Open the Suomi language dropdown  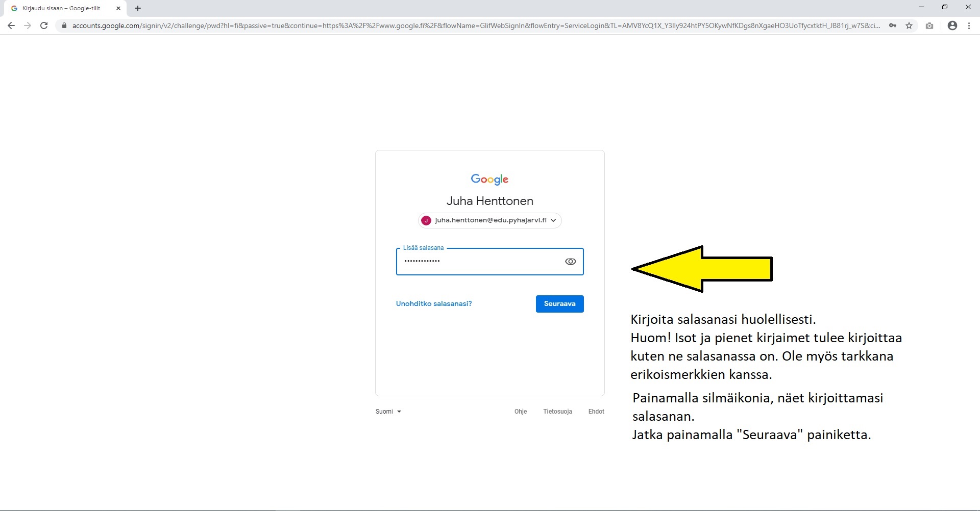pos(388,412)
